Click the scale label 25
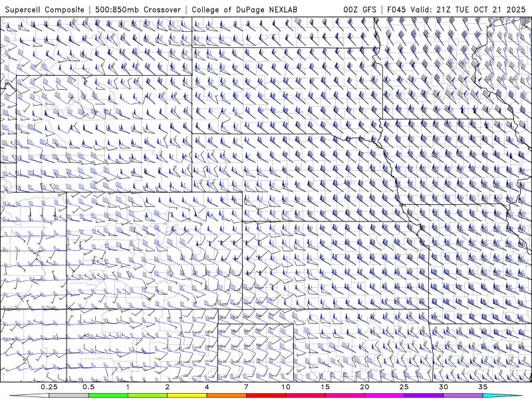The width and height of the screenshot is (532, 399). [x=404, y=387]
